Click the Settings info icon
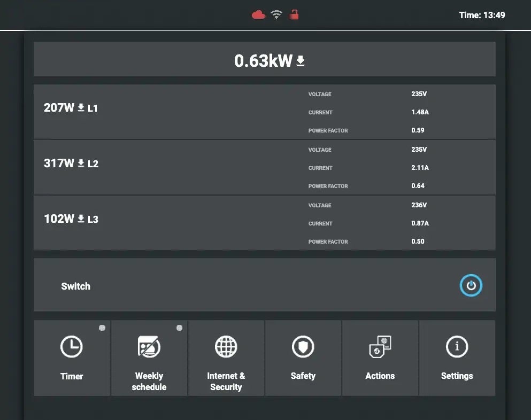 pyautogui.click(x=457, y=346)
